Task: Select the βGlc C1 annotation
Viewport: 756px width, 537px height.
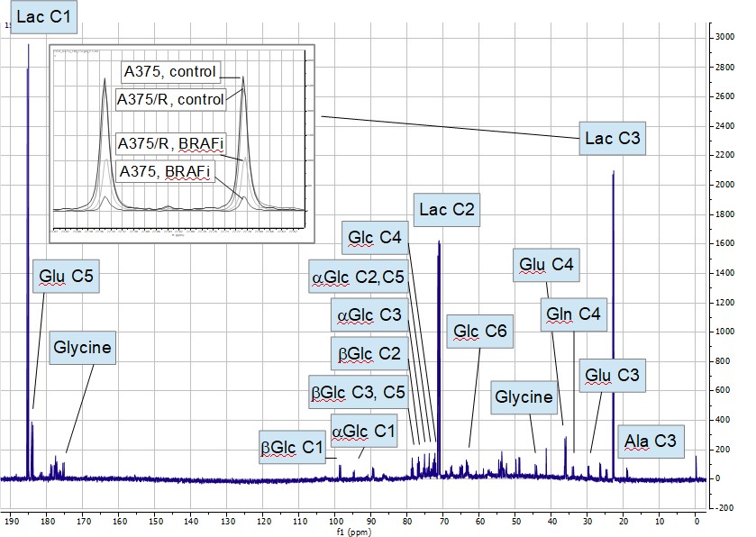Action: [x=292, y=447]
